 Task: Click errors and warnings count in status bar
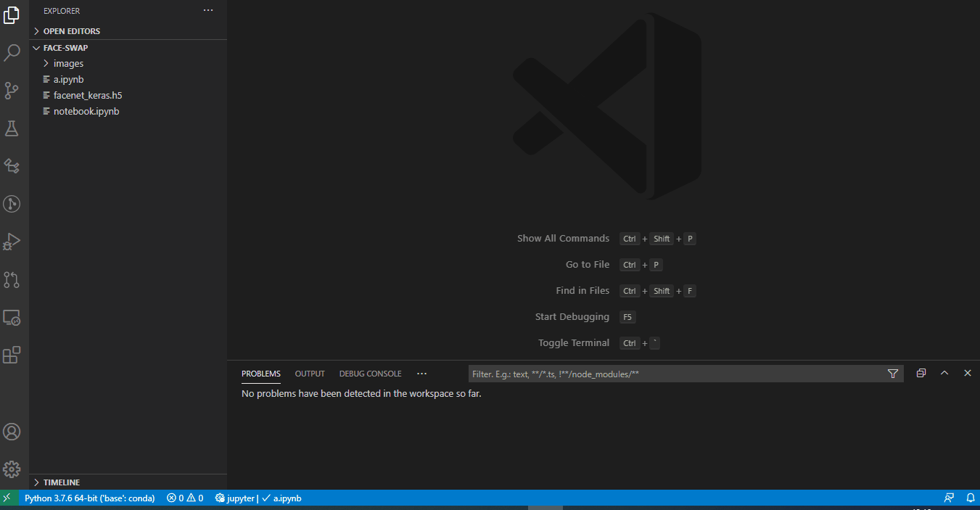pyautogui.click(x=185, y=498)
